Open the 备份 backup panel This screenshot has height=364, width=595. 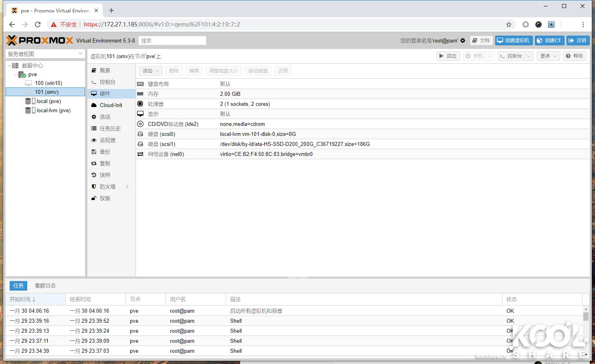click(105, 152)
